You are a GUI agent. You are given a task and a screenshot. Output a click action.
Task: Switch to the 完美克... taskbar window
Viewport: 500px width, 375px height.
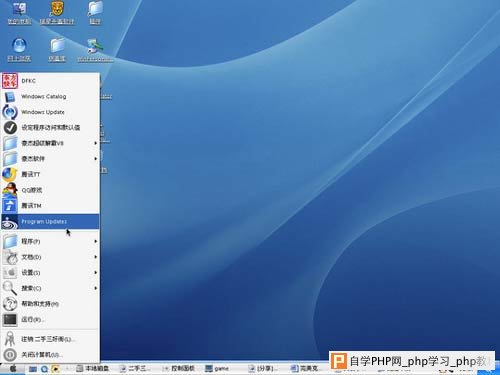coord(304,369)
